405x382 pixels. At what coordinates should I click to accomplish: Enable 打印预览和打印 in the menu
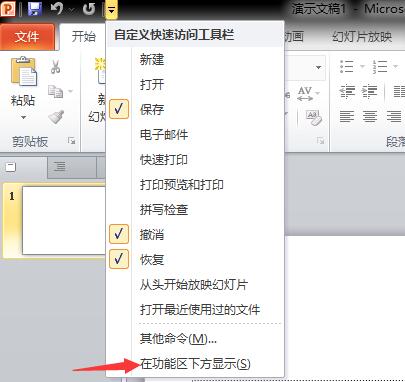tap(195, 185)
